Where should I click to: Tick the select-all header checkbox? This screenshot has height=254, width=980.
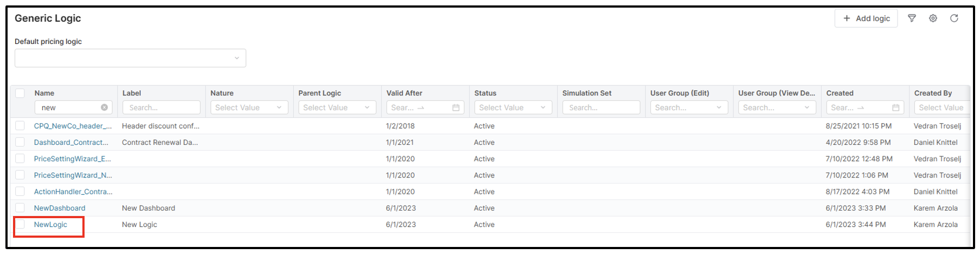click(20, 93)
